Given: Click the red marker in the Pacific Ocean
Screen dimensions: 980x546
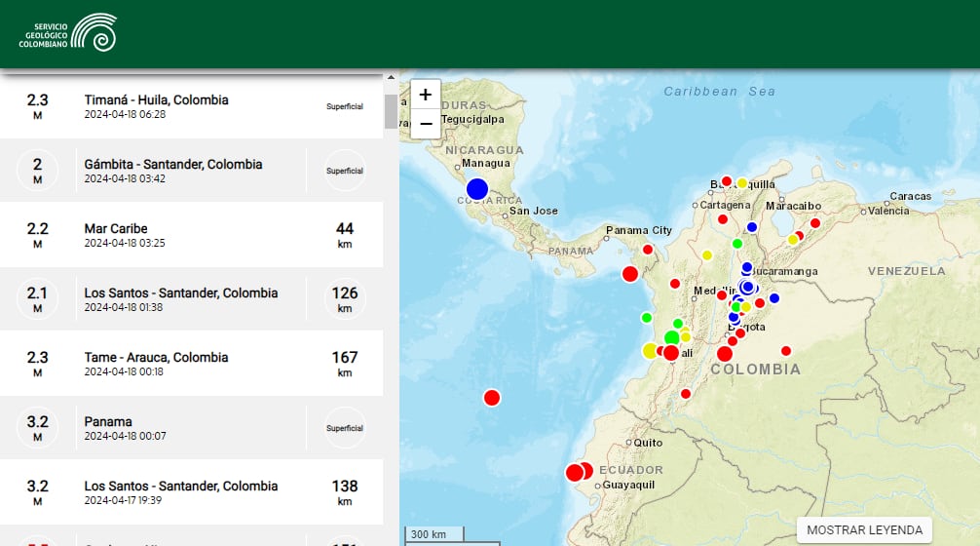Looking at the screenshot, I should click(492, 398).
